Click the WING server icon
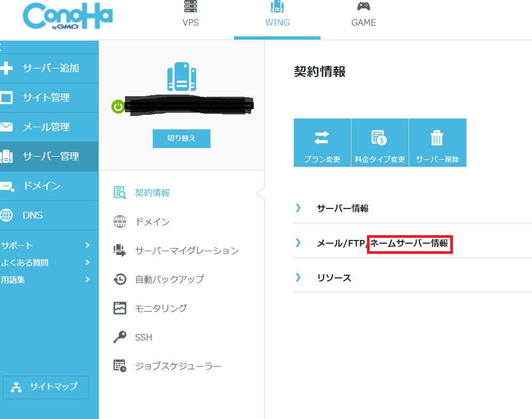The height and width of the screenshot is (419, 532). [277, 6]
